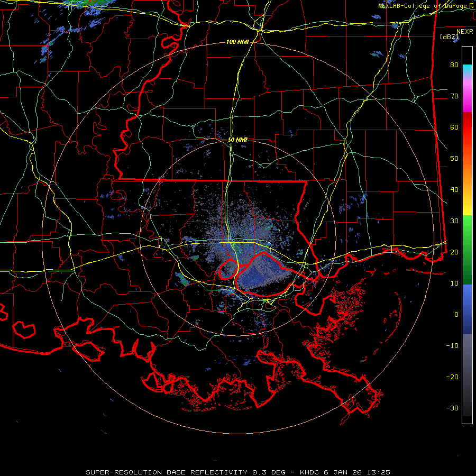Viewport: 476px width, 476px height.
Task: Click the 30 value on the dBZ scale
Action: [454, 221]
